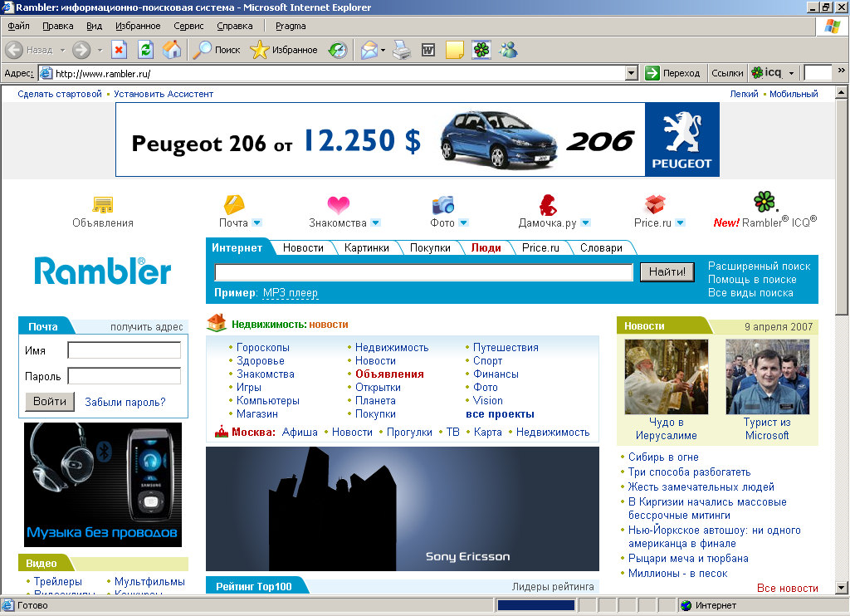Image resolution: width=850 pixels, height=616 pixels.
Task: Click the Чудо в Иерусалиме news thumbnail
Action: tap(667, 377)
